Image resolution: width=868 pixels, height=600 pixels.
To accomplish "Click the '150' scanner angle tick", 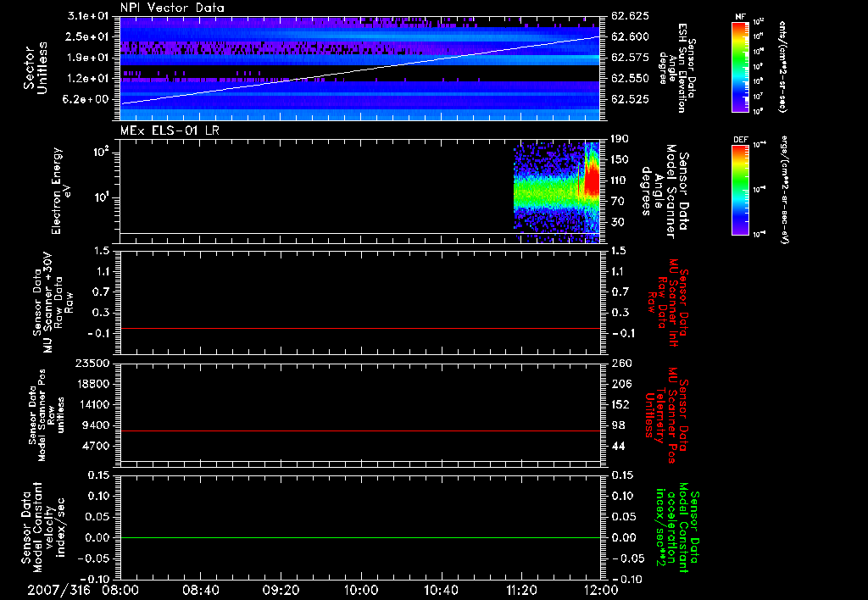I will pyautogui.click(x=620, y=160).
